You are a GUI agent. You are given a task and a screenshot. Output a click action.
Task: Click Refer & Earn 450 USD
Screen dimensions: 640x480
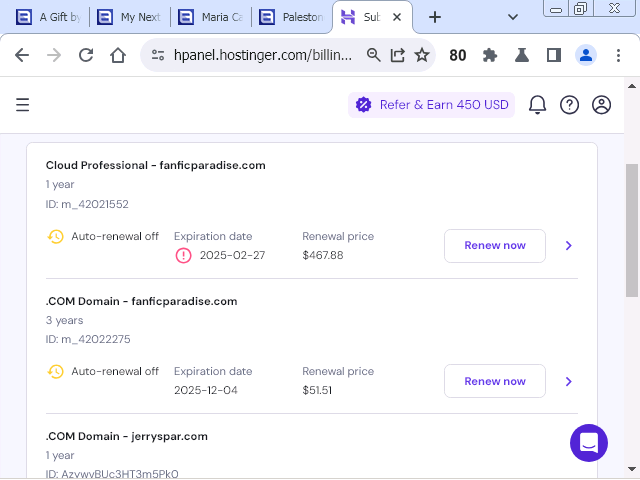tap(431, 105)
